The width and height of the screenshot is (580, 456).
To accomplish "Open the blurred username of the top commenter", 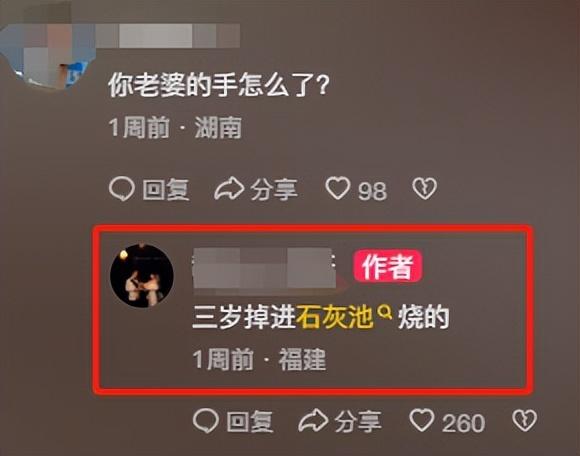I will tap(168, 36).
